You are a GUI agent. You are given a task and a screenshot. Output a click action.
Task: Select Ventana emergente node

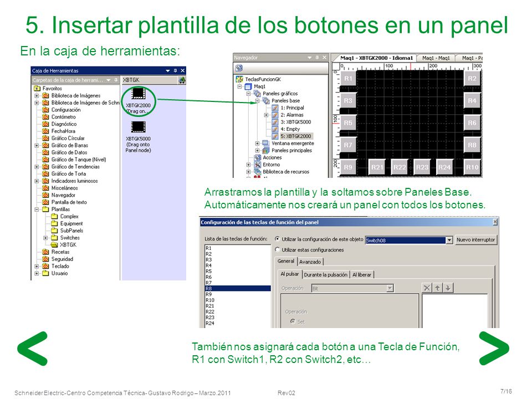coord(288,143)
